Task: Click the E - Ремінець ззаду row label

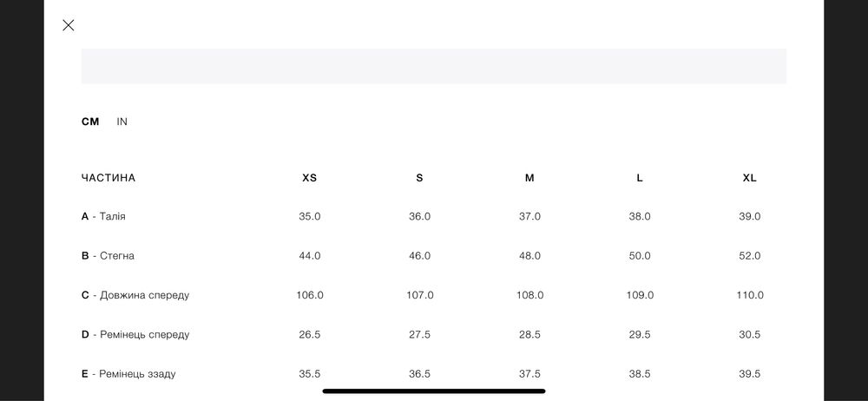Action: click(x=128, y=374)
